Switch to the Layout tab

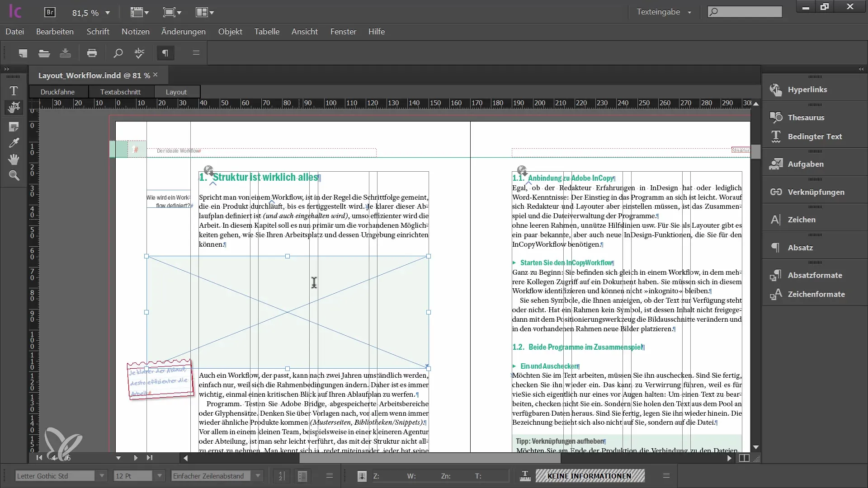click(x=176, y=91)
